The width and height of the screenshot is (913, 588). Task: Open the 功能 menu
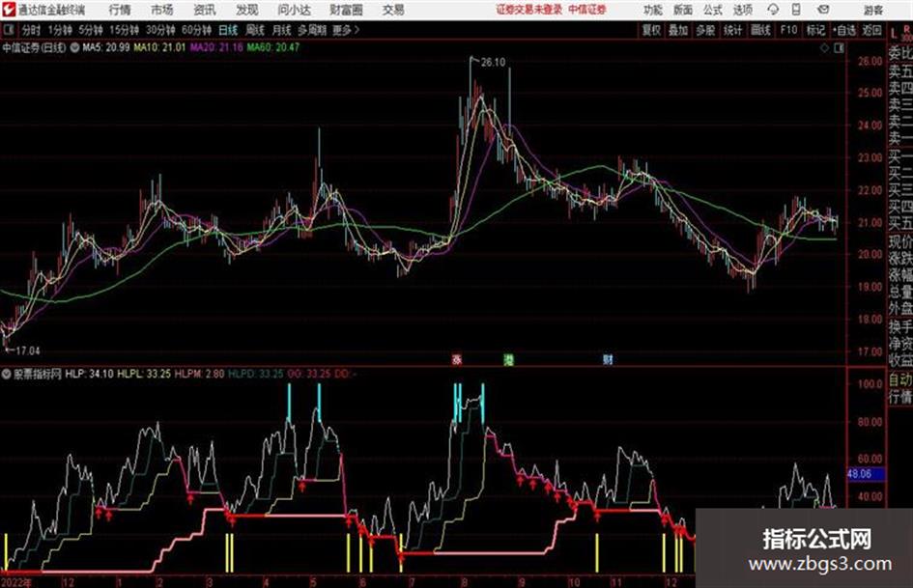tap(653, 10)
